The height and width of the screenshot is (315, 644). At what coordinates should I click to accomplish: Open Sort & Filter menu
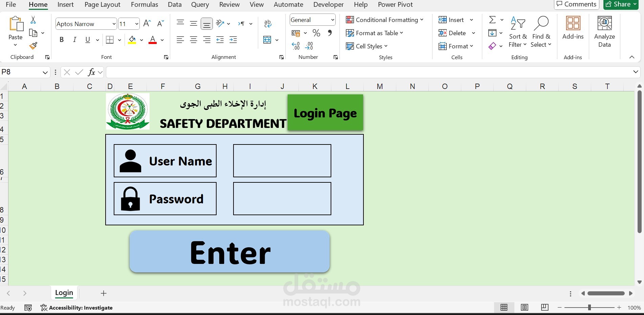click(518, 32)
